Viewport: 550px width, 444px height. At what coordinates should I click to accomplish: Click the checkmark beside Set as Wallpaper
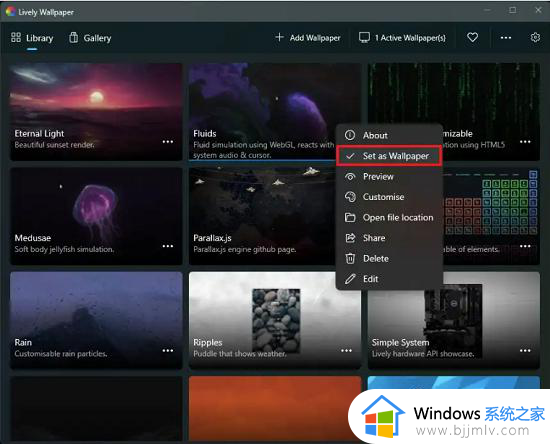tap(350, 156)
